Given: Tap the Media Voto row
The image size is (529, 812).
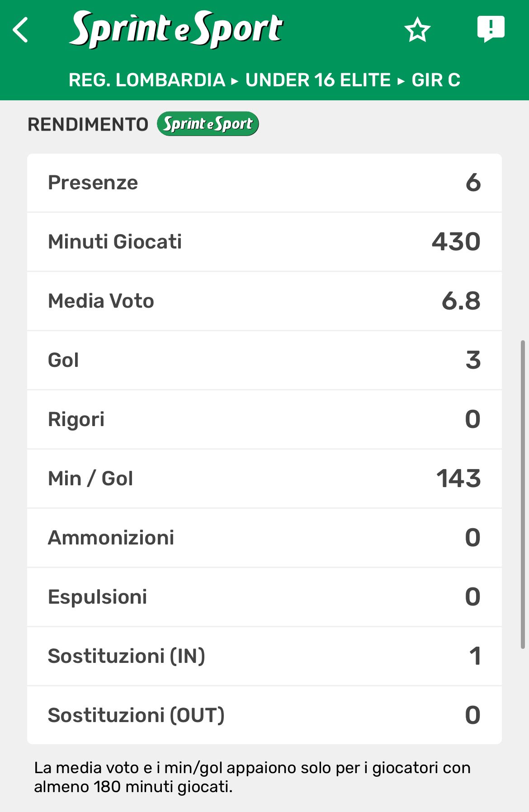Looking at the screenshot, I should pos(264,301).
